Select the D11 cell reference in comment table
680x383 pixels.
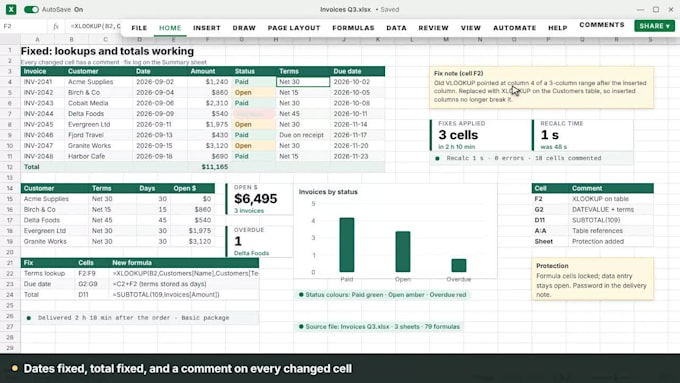(x=550, y=220)
